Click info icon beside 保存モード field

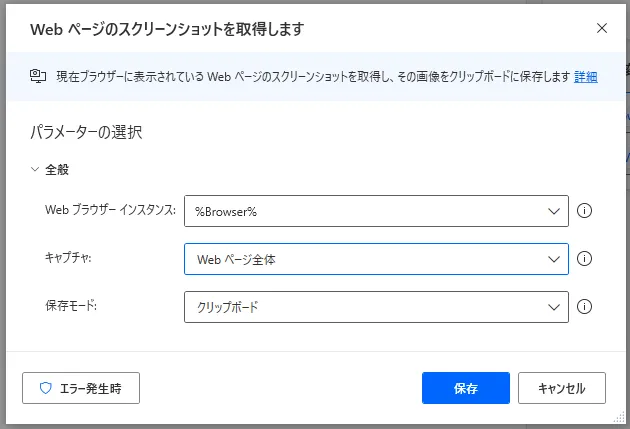(584, 307)
